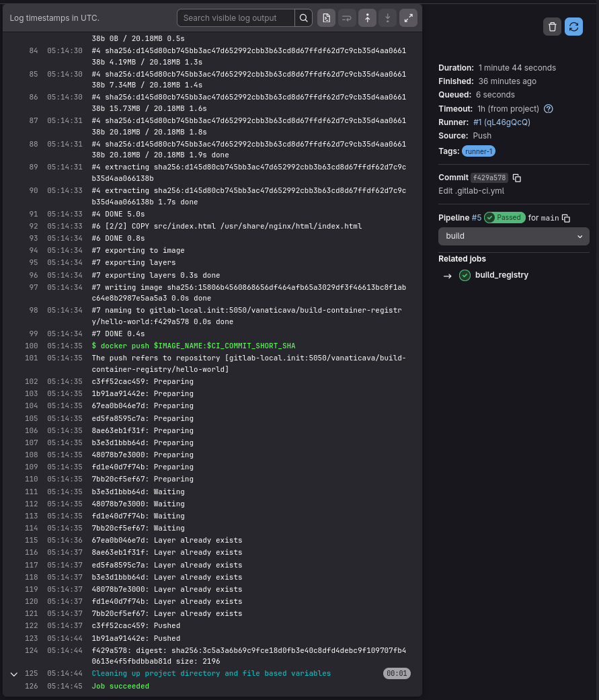The width and height of the screenshot is (599, 700).
Task: Open the raw job log
Action: click(x=326, y=18)
